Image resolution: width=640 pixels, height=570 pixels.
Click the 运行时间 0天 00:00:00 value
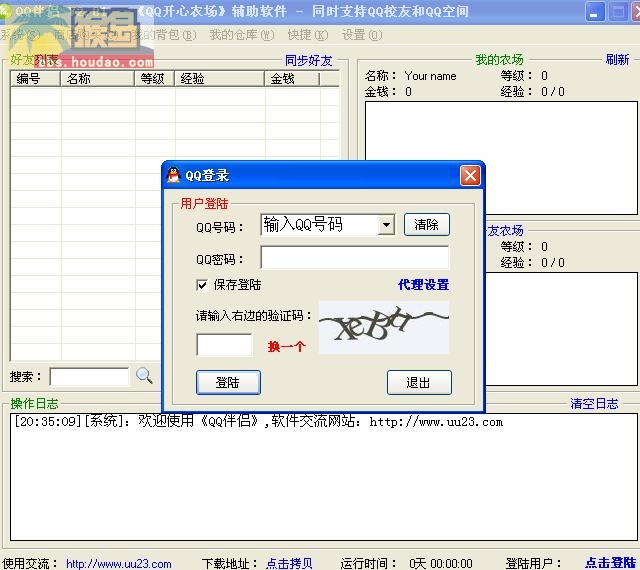[x=441, y=564]
